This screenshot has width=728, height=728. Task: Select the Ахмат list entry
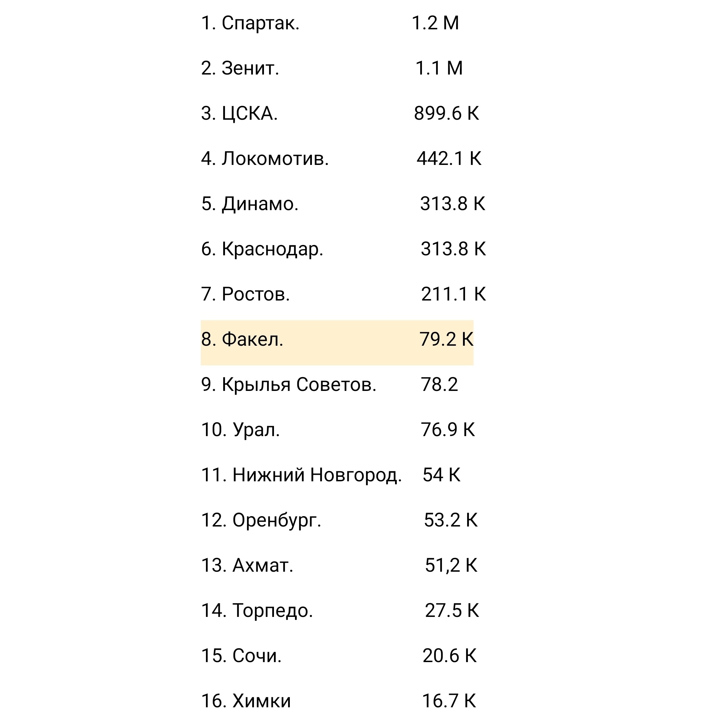pos(262,565)
